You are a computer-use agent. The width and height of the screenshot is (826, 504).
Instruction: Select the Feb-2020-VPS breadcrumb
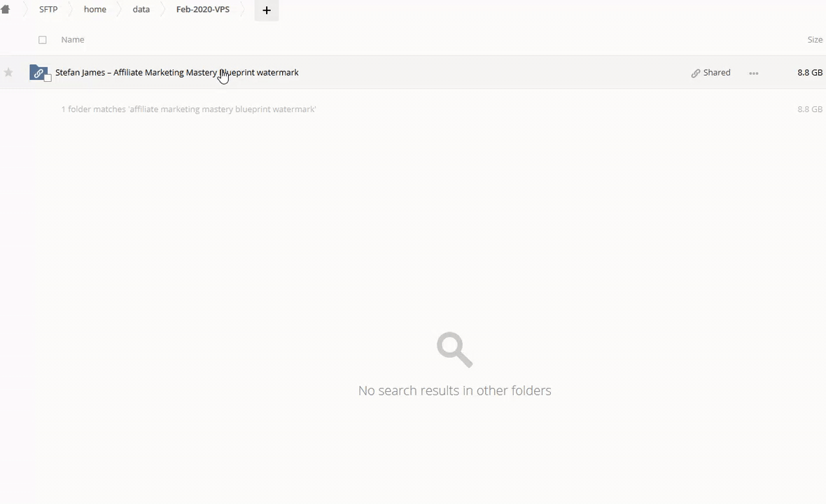point(202,10)
